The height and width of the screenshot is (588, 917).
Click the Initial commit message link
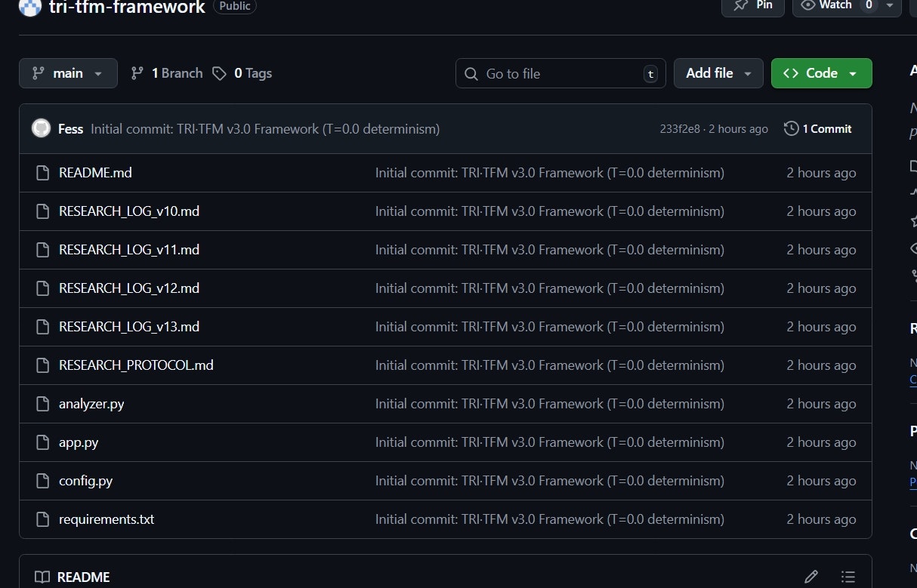(264, 128)
